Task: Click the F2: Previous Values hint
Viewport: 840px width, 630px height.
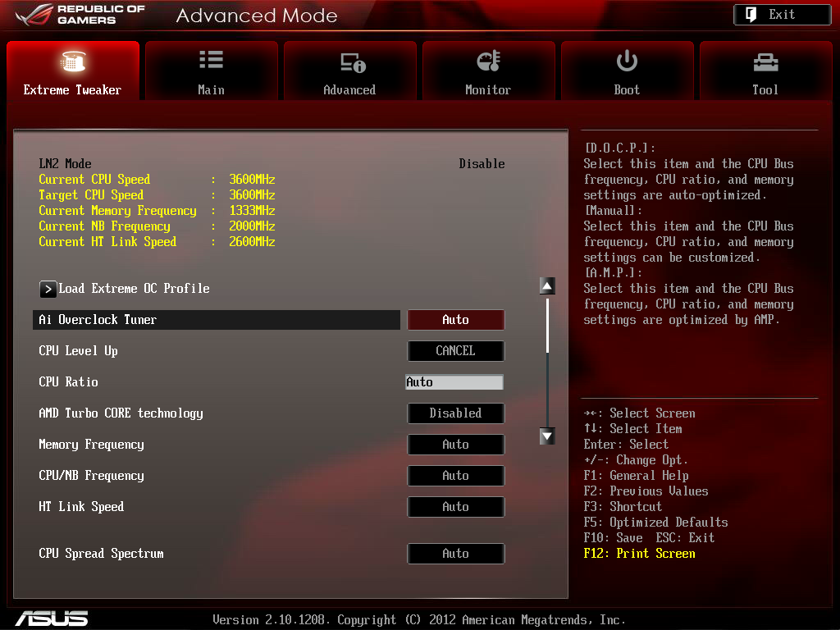Action: coord(646,491)
